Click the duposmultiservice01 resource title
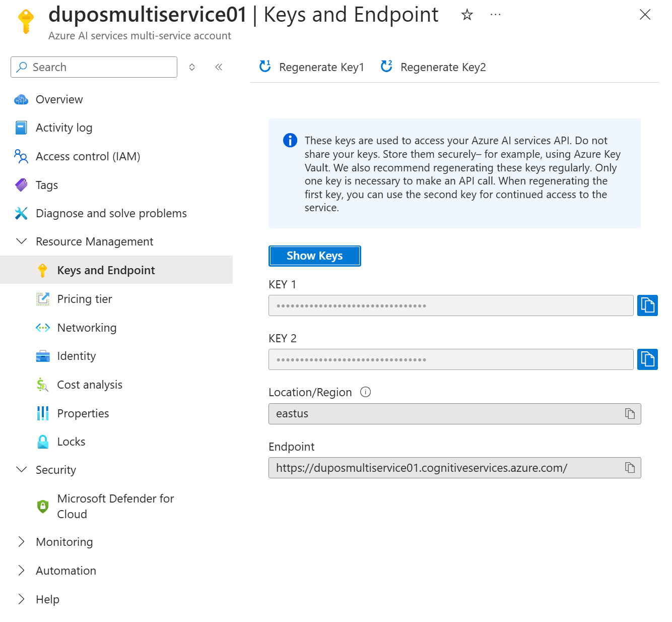This screenshot has width=672, height=622. [x=148, y=15]
